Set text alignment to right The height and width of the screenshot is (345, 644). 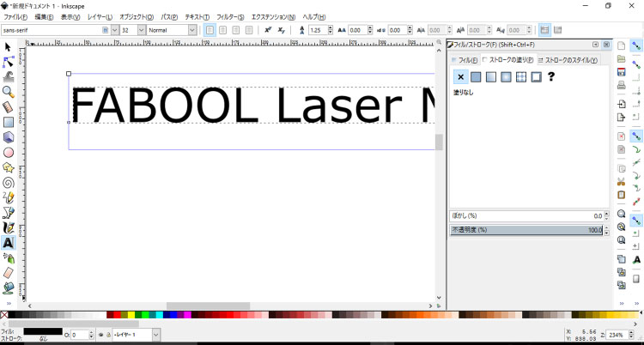236,30
